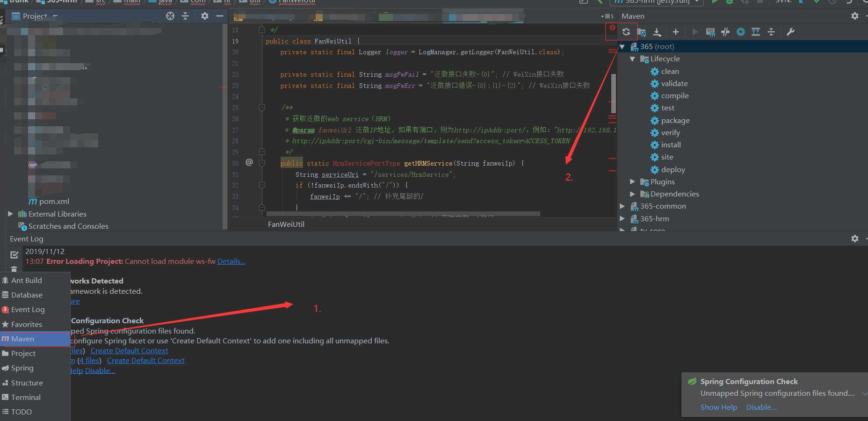This screenshot has width=868, height=421.
Task: Open the (4 files) link
Action: (89, 360)
